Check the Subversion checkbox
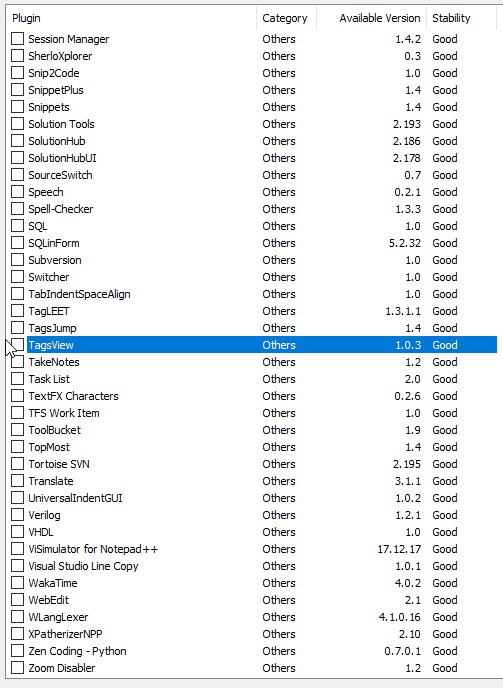 [18, 260]
